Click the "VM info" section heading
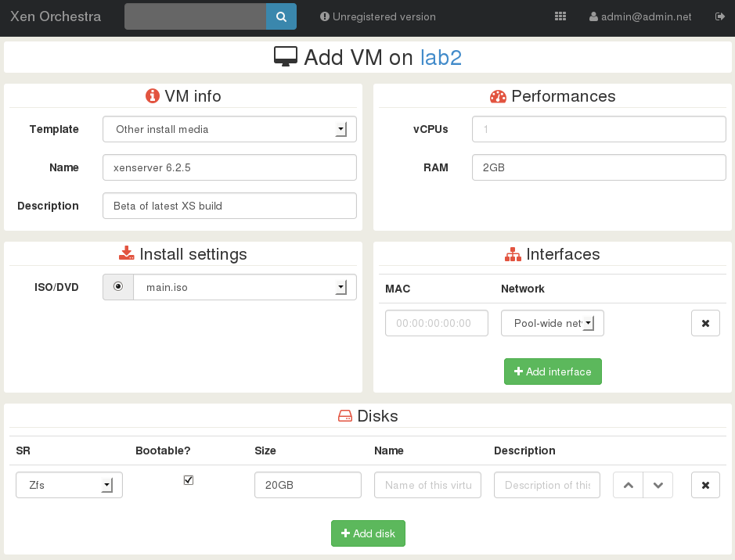Screen dimensions: 735x560 193,96
